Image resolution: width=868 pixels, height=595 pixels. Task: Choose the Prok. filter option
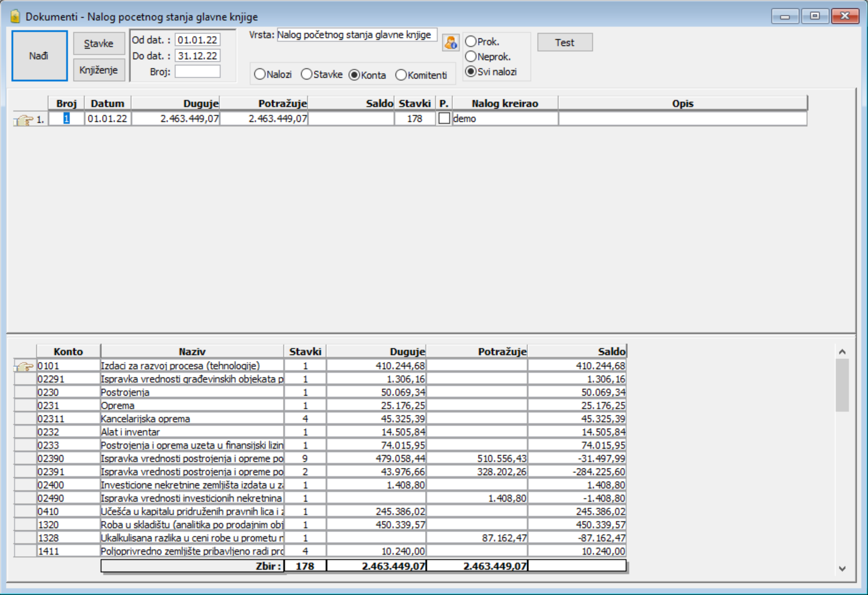(x=471, y=41)
